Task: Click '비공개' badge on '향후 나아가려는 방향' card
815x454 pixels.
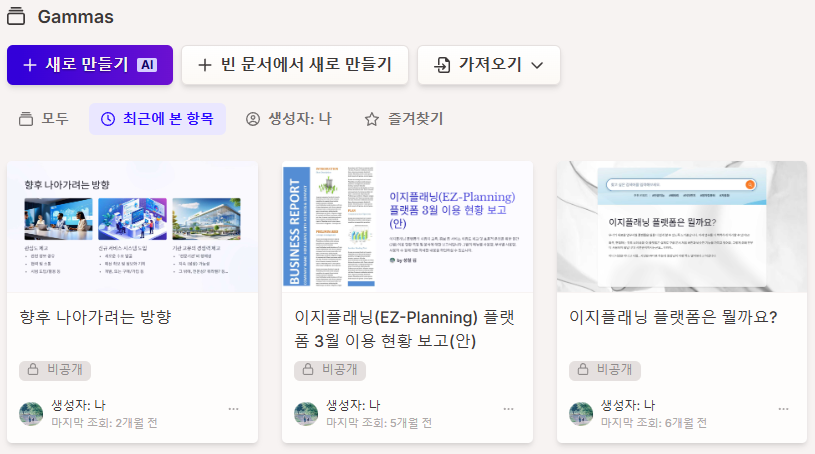Action: coord(56,370)
